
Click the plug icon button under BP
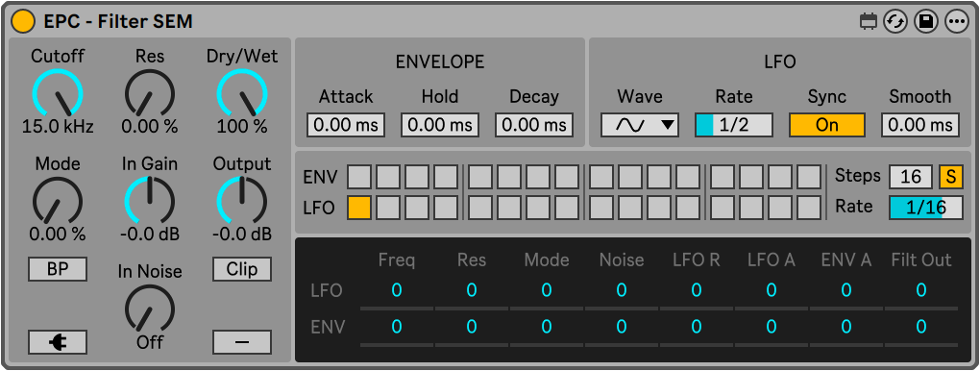click(x=58, y=342)
